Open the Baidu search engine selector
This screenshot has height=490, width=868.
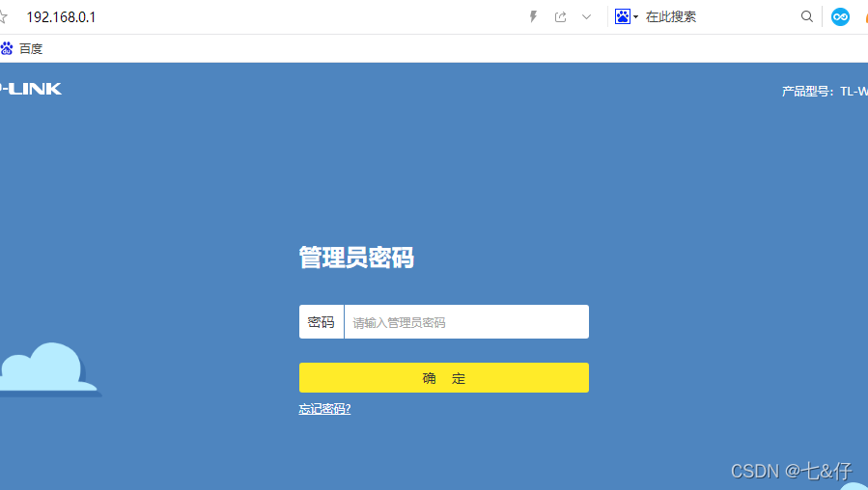click(x=627, y=16)
